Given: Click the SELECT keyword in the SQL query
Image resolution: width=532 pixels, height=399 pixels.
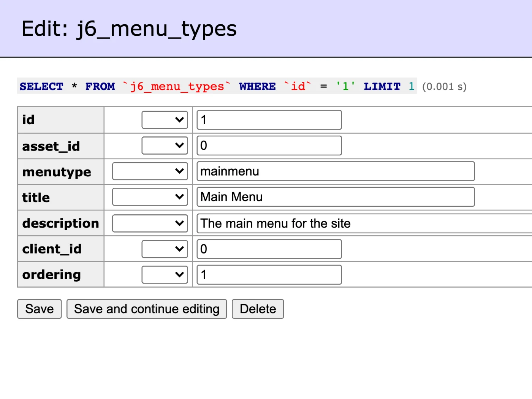Looking at the screenshot, I should [x=41, y=87].
